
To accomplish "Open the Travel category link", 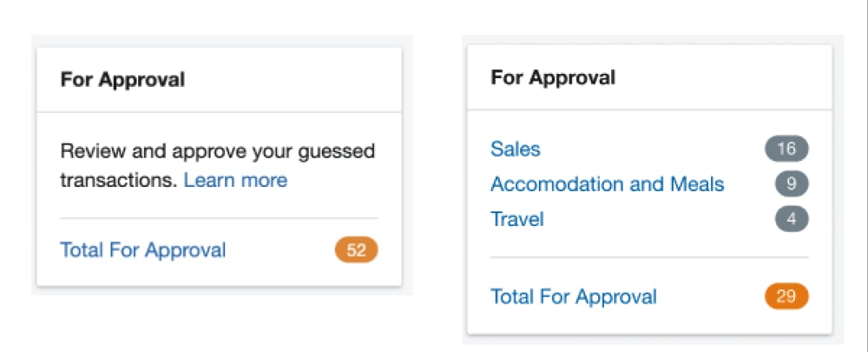I will [x=516, y=219].
